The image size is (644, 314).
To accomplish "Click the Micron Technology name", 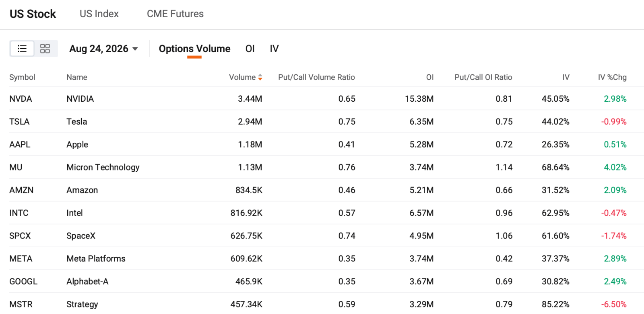I will (103, 167).
